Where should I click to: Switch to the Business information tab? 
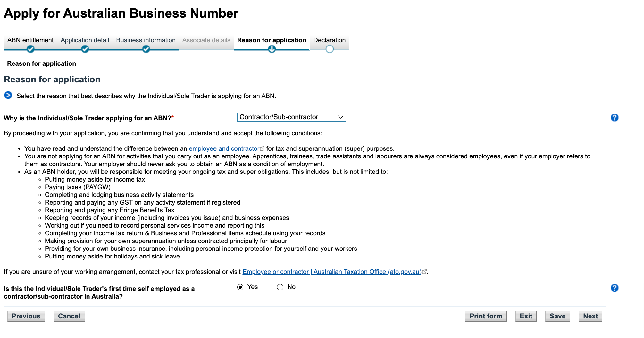point(146,40)
